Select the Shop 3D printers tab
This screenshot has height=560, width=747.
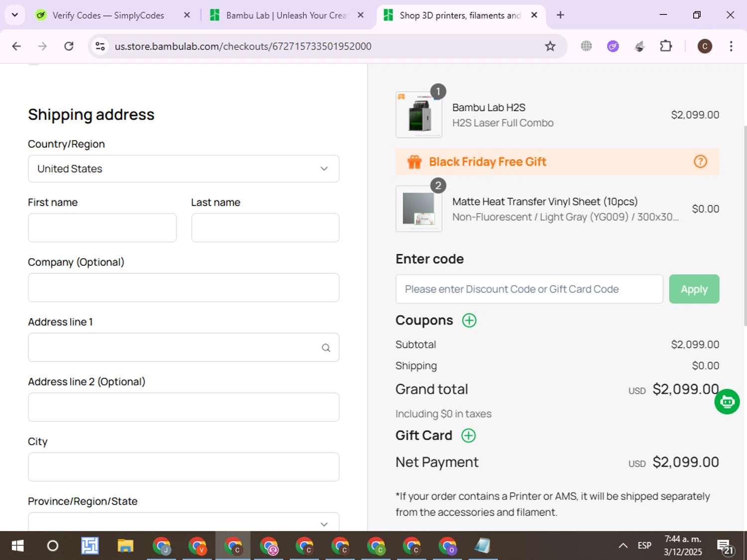[460, 15]
